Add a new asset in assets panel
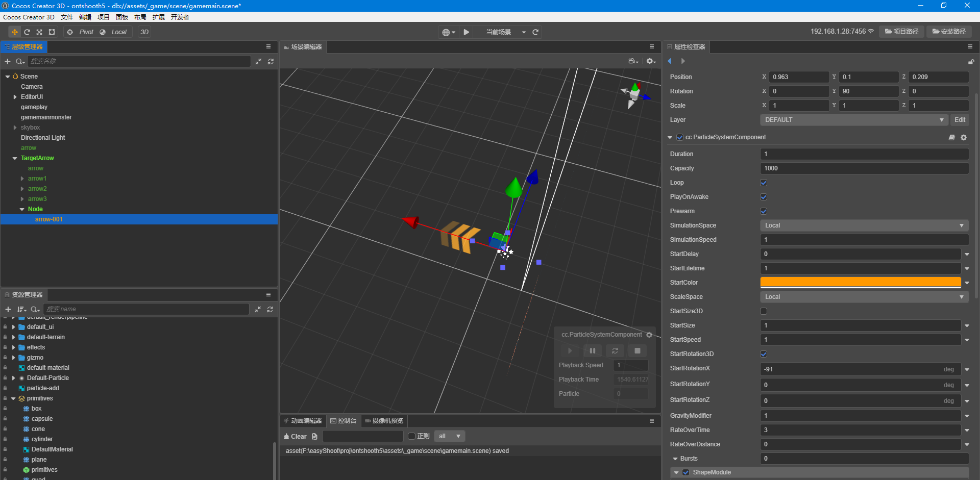 [8, 310]
